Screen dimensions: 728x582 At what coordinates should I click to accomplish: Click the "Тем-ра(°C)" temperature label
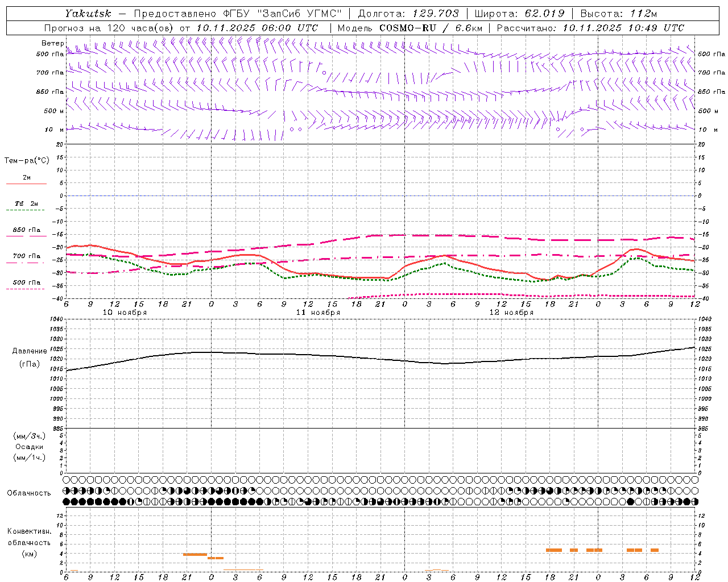click(27, 161)
